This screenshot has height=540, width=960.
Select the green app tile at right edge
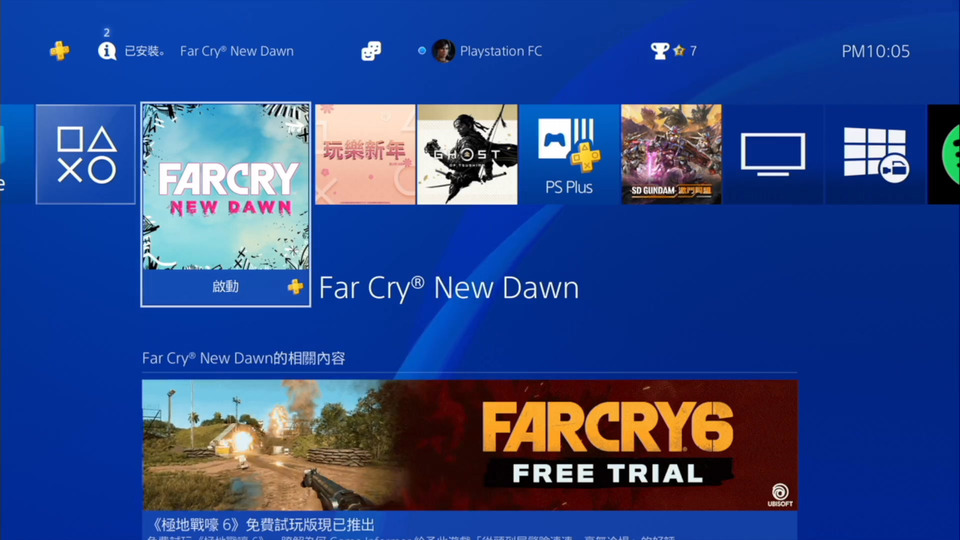coord(944,154)
